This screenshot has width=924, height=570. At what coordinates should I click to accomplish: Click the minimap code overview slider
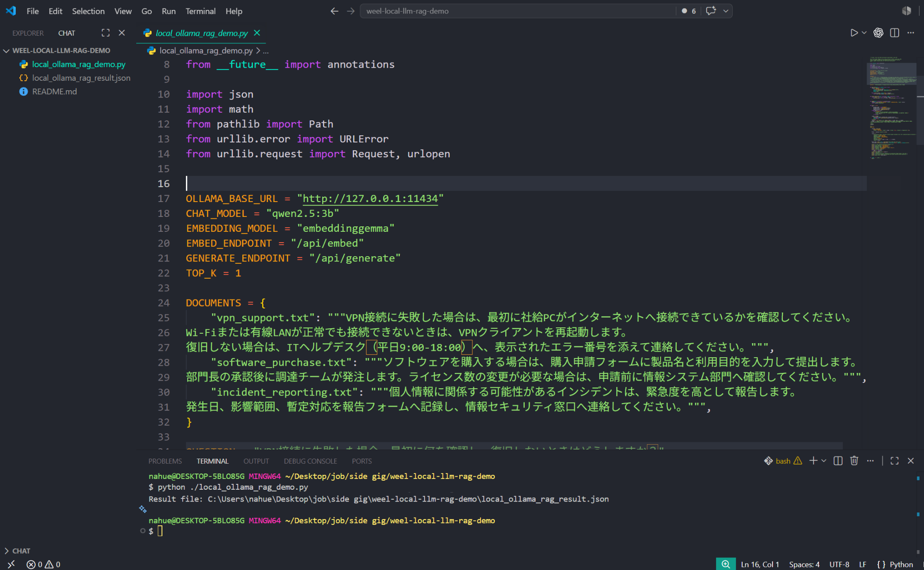tap(892, 74)
